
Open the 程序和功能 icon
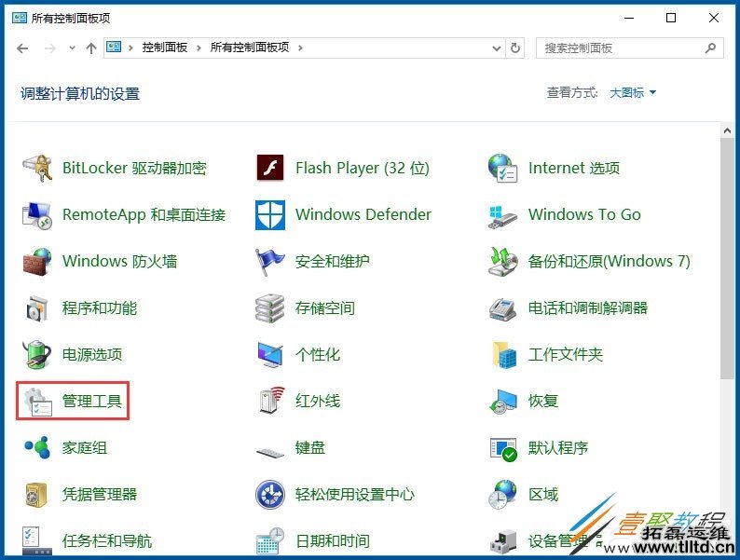[36, 308]
